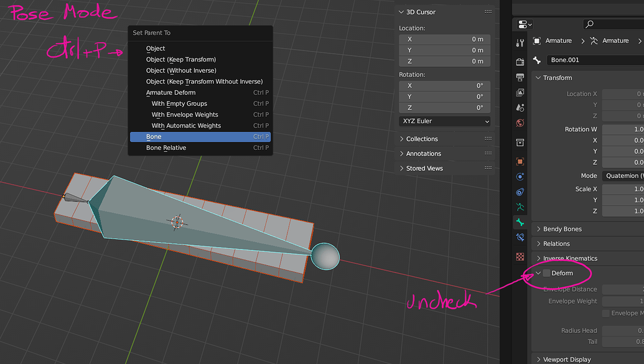The width and height of the screenshot is (644, 364).
Task: Click the bone icon beside Bone.001 name
Action: pos(537,60)
